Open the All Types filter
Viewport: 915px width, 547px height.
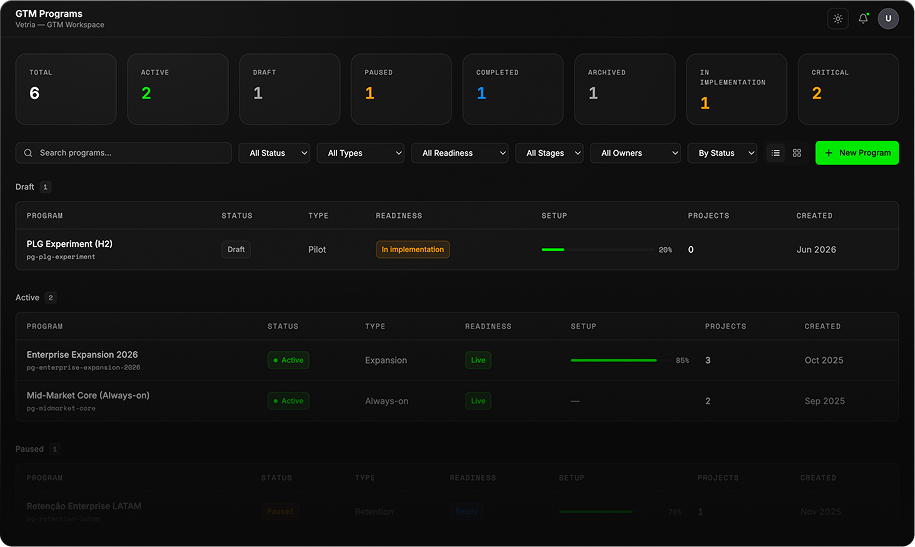pos(361,153)
